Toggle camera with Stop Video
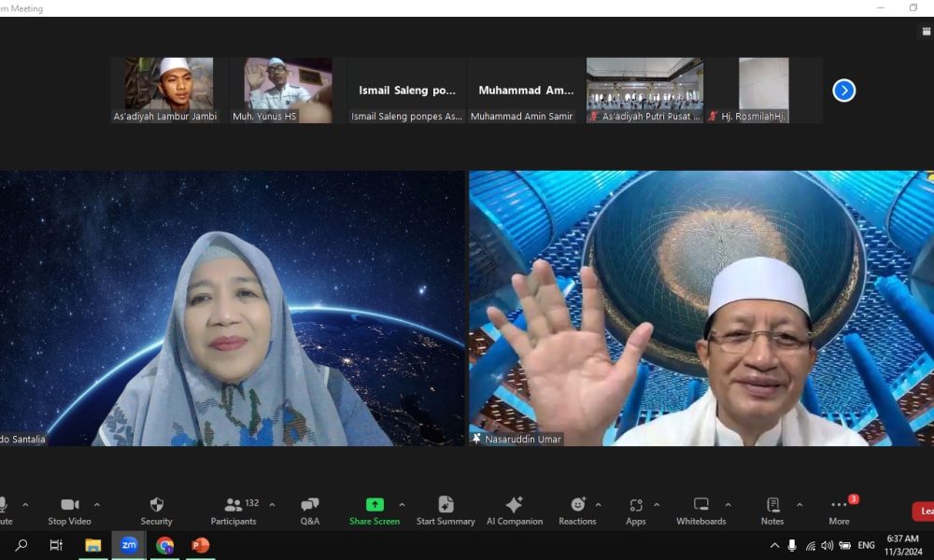This screenshot has width=934, height=560. pos(70,505)
